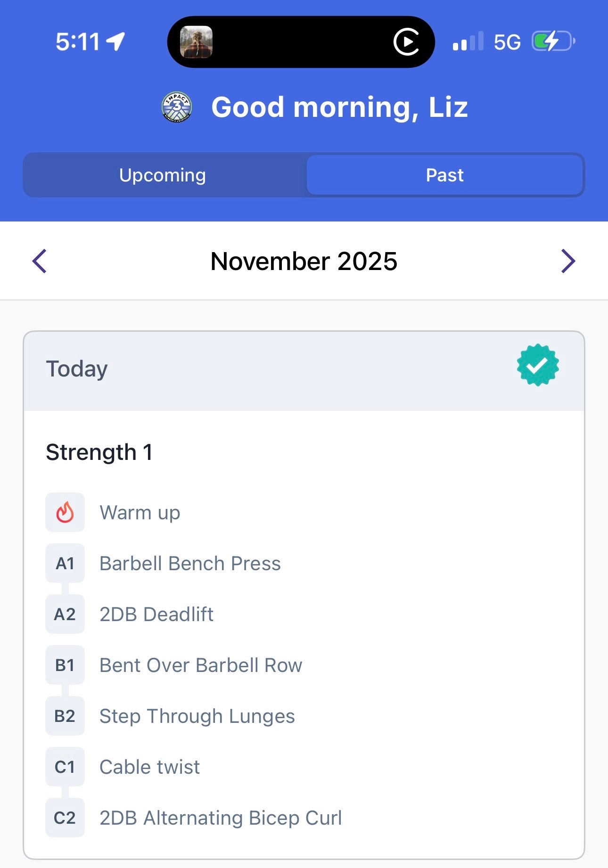
Task: Open the Barbell Bench Press exercise
Action: (190, 563)
